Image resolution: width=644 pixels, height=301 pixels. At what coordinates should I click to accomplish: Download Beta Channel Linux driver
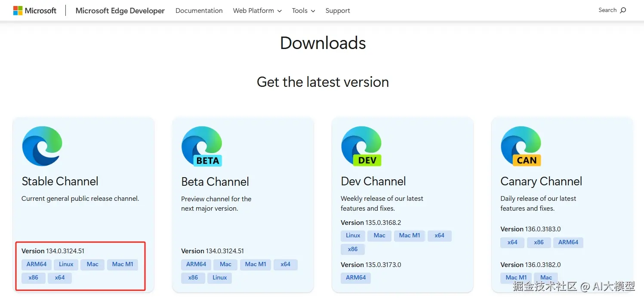[219, 278]
